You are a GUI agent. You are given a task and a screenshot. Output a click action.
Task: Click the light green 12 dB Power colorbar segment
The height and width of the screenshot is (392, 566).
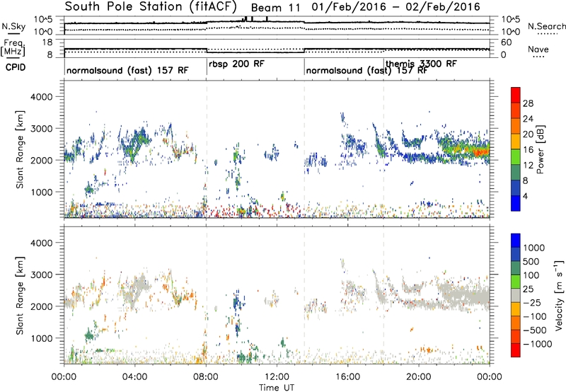pos(516,157)
